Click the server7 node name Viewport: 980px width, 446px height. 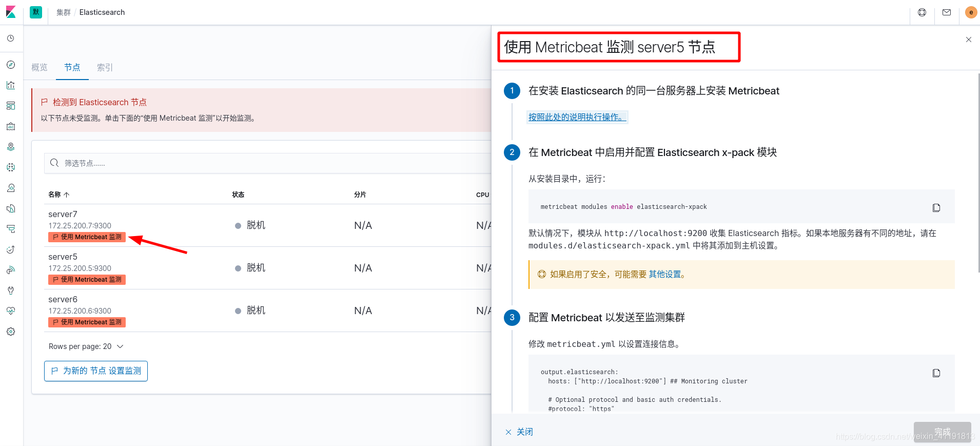tap(63, 214)
